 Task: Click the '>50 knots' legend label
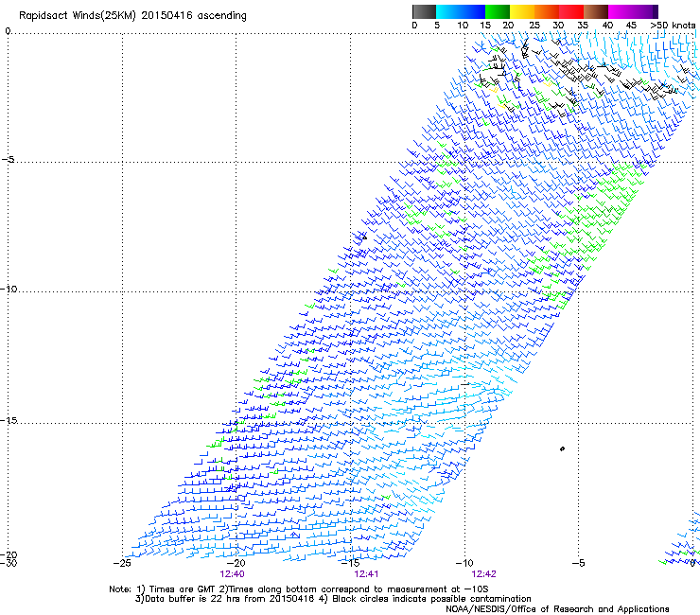coord(673,26)
